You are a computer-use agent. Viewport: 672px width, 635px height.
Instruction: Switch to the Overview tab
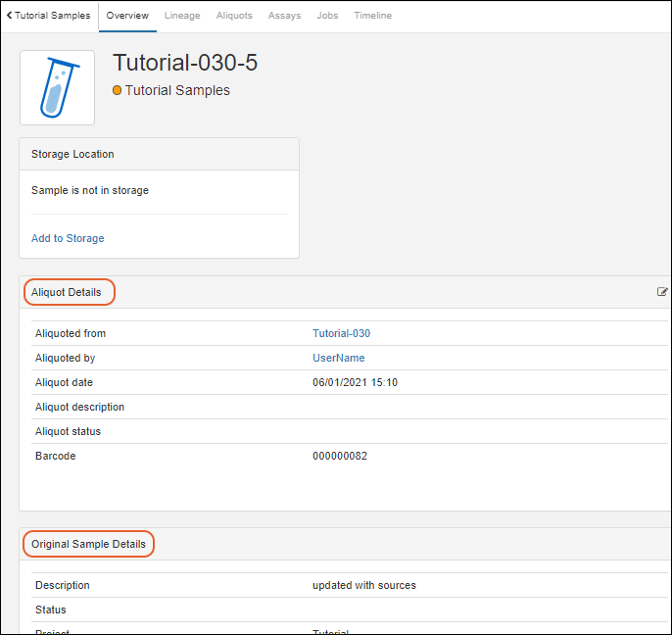pos(127,16)
